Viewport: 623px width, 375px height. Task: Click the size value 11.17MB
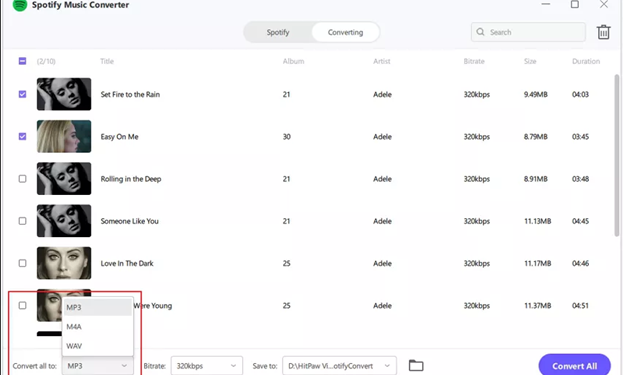pyautogui.click(x=537, y=263)
